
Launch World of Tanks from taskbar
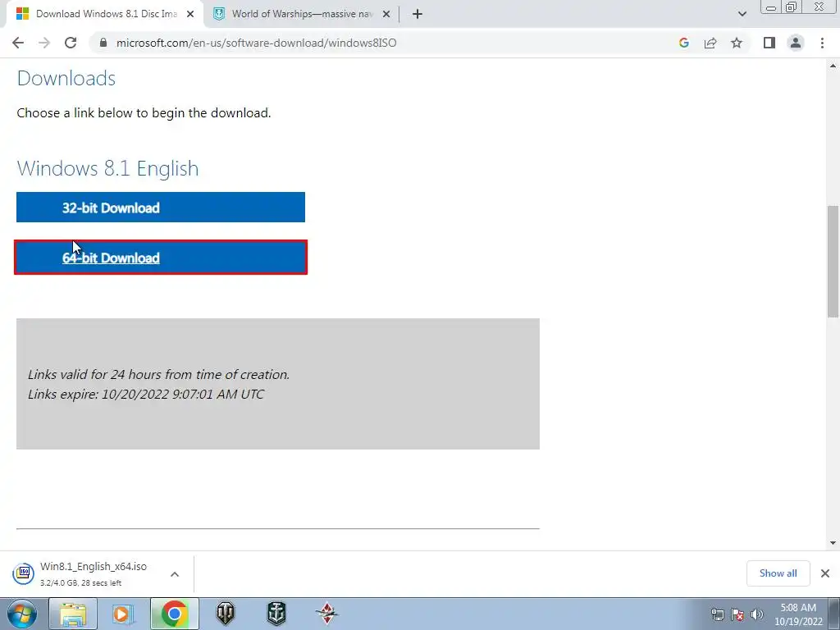(x=225, y=614)
